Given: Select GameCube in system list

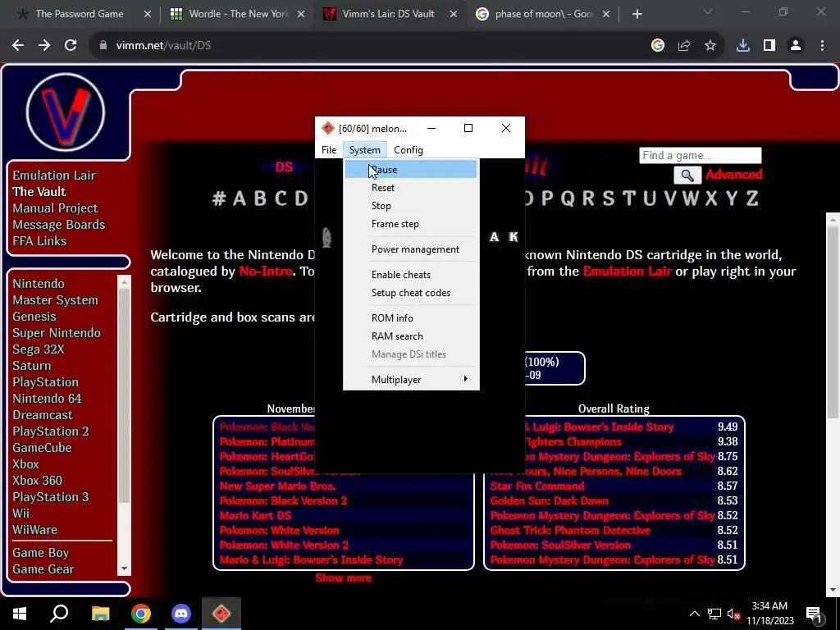Looking at the screenshot, I should pyautogui.click(x=43, y=447).
